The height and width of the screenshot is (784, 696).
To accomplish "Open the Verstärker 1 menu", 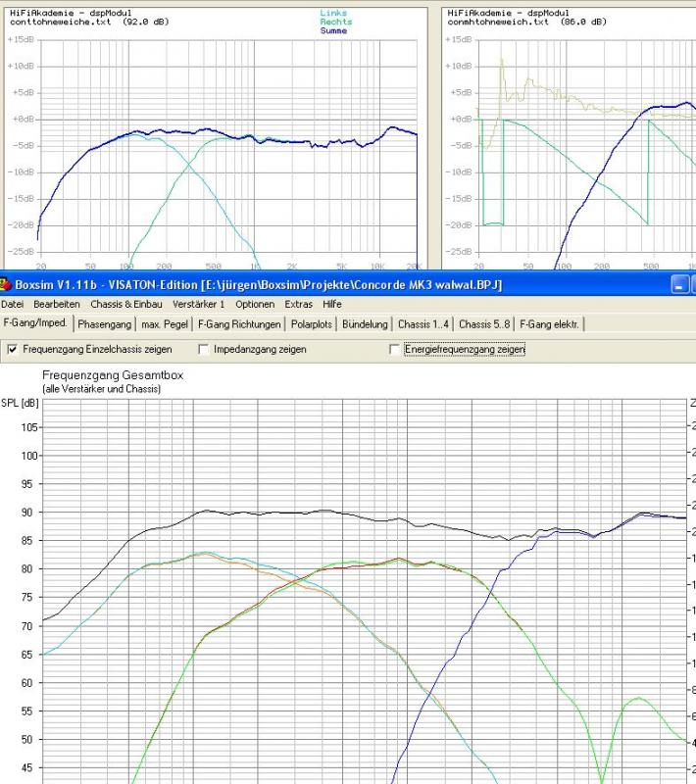I will (x=198, y=304).
